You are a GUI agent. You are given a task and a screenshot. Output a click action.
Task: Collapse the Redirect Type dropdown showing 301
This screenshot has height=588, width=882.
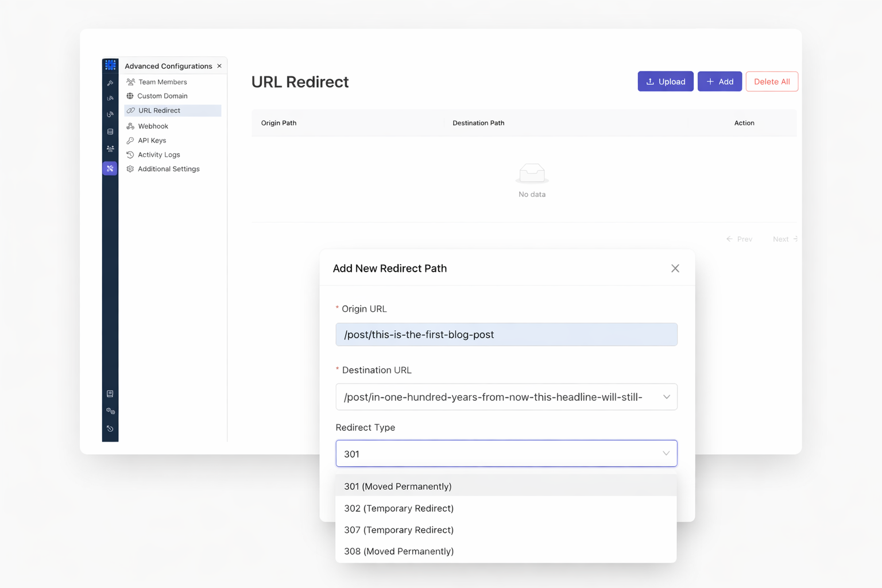click(x=666, y=454)
